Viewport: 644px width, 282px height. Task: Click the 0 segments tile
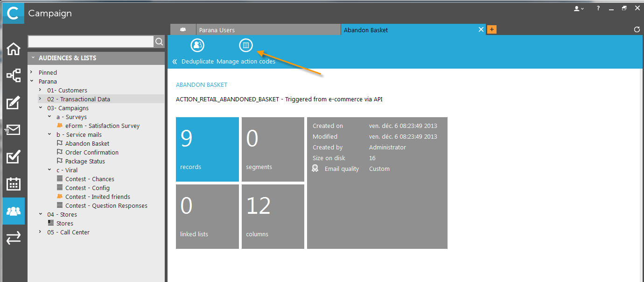(x=273, y=149)
